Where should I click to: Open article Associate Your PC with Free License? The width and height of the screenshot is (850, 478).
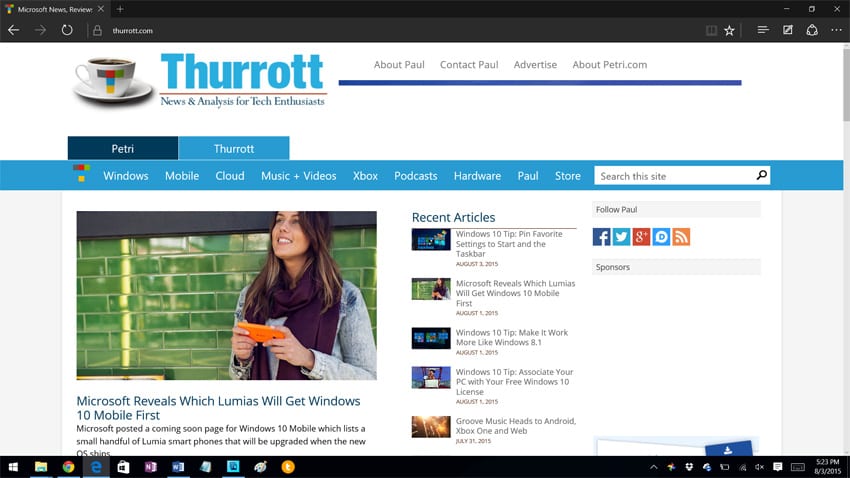514,382
